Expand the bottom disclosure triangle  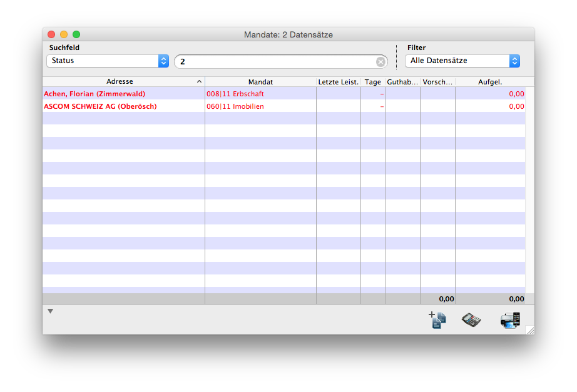click(x=51, y=311)
